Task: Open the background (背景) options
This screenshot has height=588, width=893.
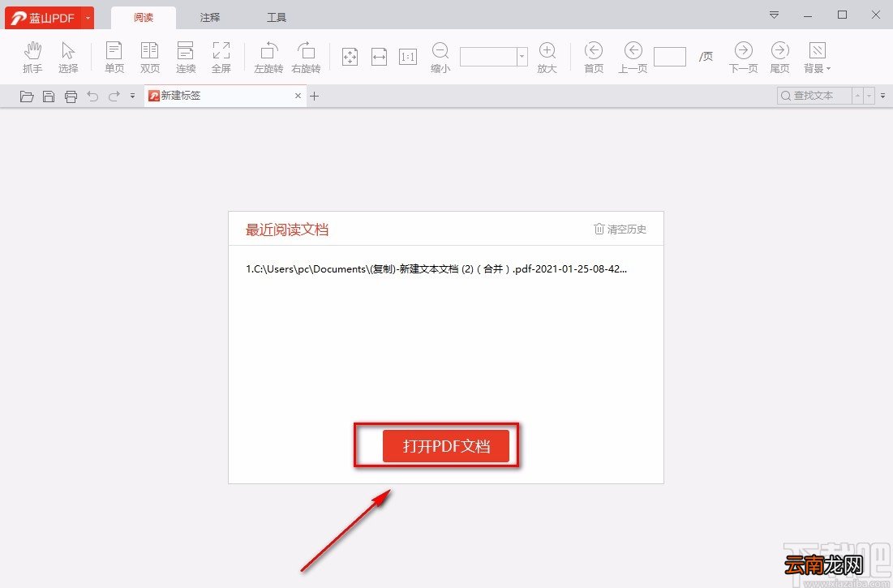Action: point(818,57)
